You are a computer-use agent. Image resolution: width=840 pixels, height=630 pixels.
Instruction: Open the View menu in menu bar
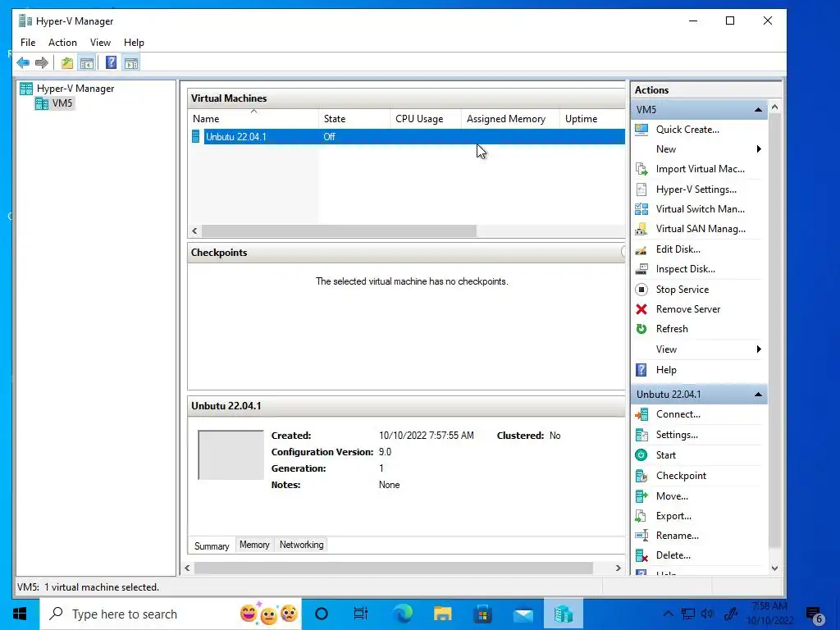(x=100, y=43)
